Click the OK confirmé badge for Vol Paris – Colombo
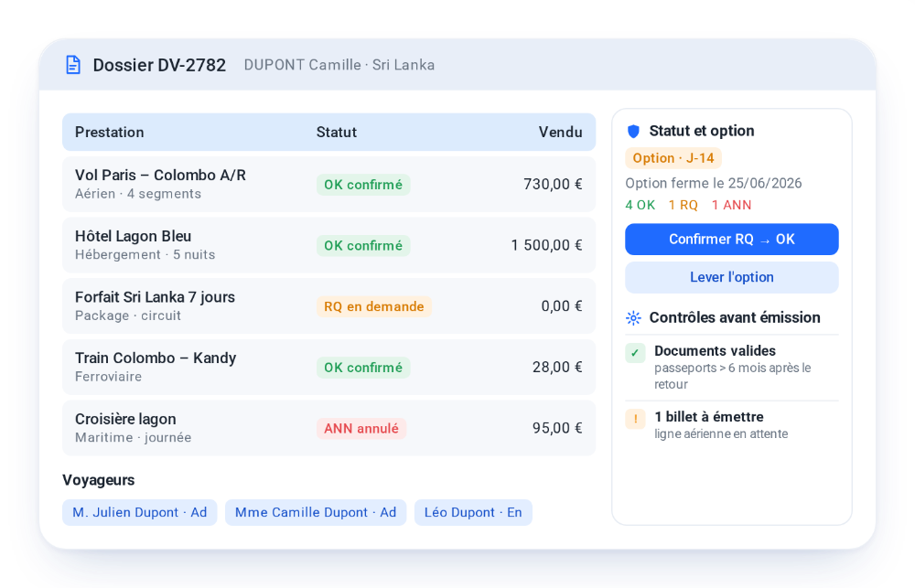Image resolution: width=915 pixels, height=588 pixels. (x=363, y=185)
